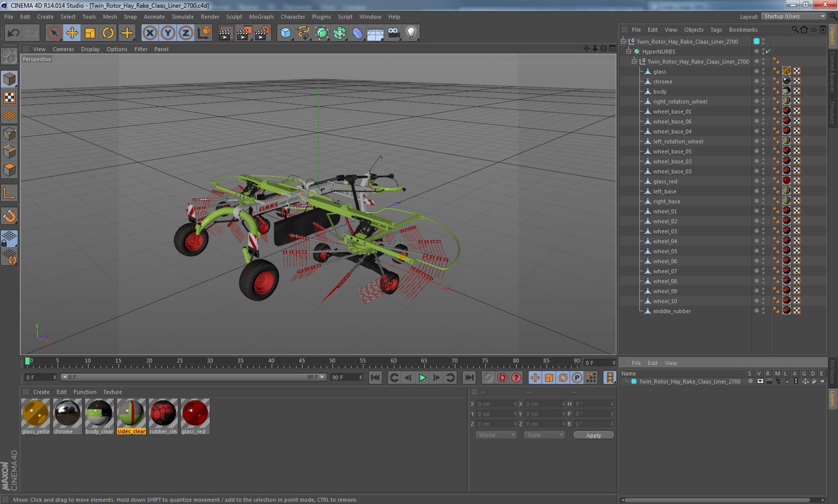Viewport: 838px width, 504px height.
Task: Open the World coordinate dropdown
Action: point(496,435)
